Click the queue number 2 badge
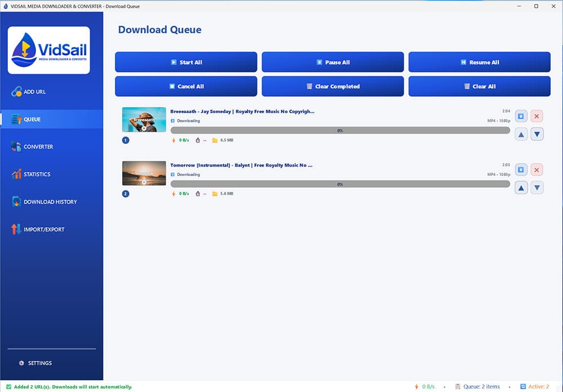Viewport: 563px width, 392px height. (126, 193)
